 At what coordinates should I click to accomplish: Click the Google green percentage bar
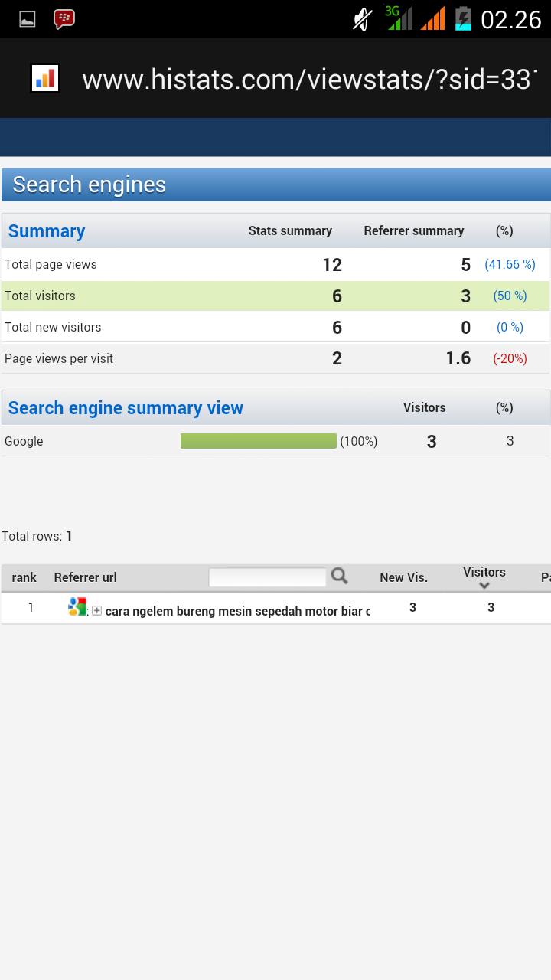(259, 441)
